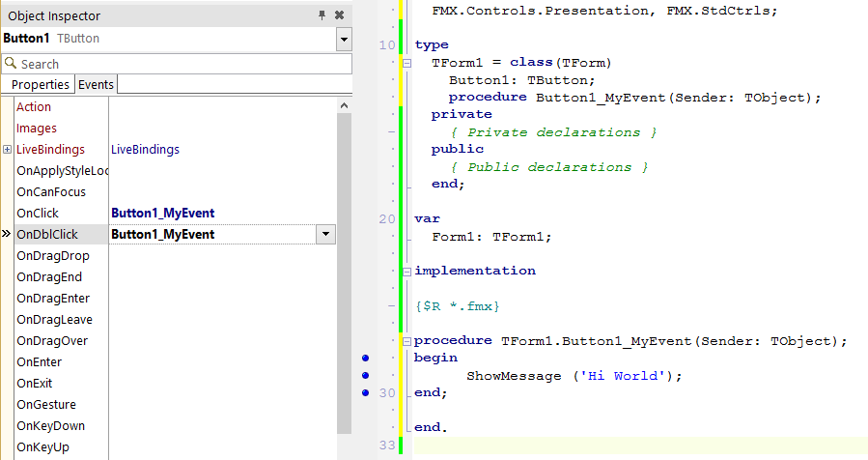Click the { Public declarations } comment

click(x=549, y=167)
